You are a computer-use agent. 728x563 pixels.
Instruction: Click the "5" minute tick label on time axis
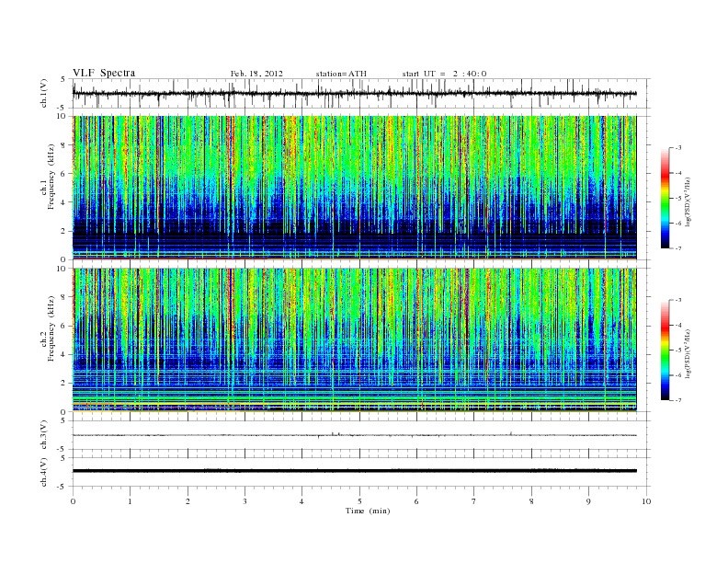(359, 501)
